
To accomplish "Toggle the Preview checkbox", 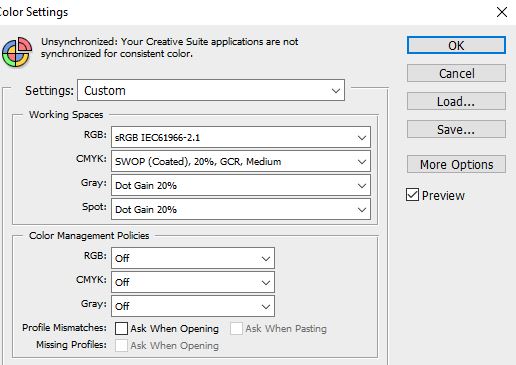I will (412, 195).
